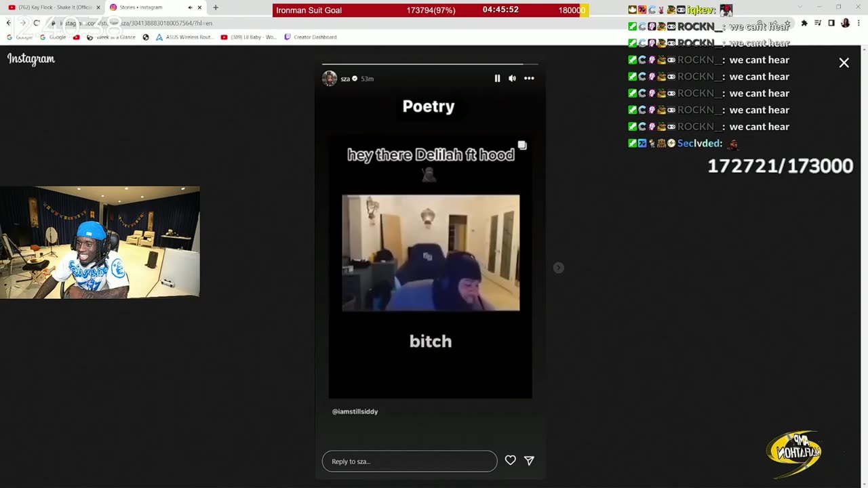This screenshot has height=488, width=868.
Task: Click the story progress bar
Action: coord(430,64)
